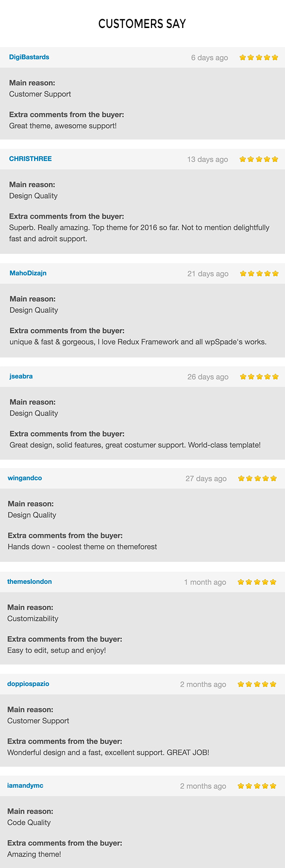This screenshot has width=285, height=868.
Task: Click star rating on DigiBastards review
Action: click(259, 57)
